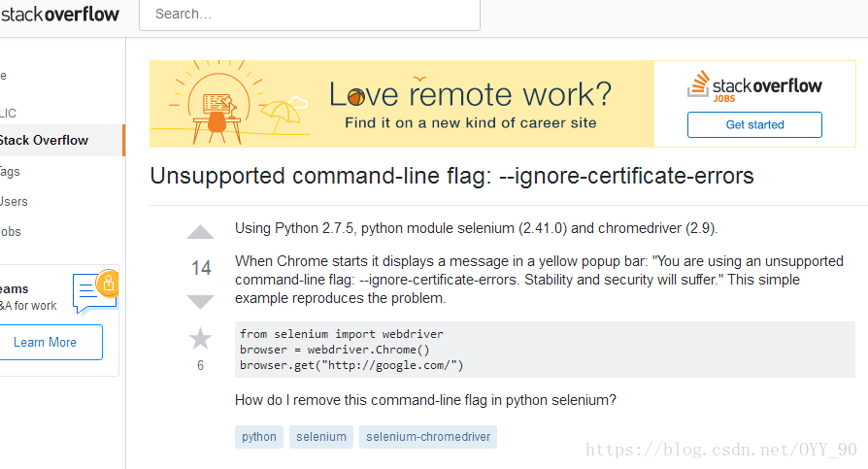Upvote the question with the up arrow
The image size is (868, 469).
pos(200,232)
